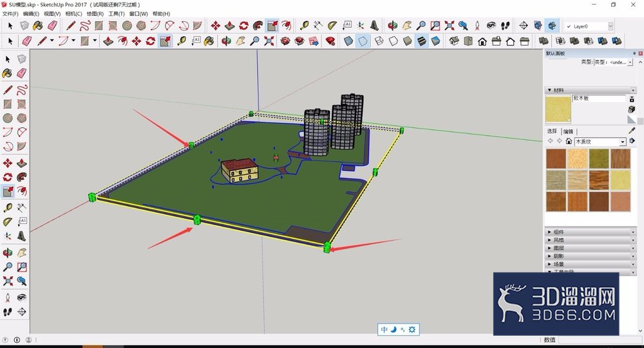
Task: Switch to Left view icon
Action: point(524,41)
